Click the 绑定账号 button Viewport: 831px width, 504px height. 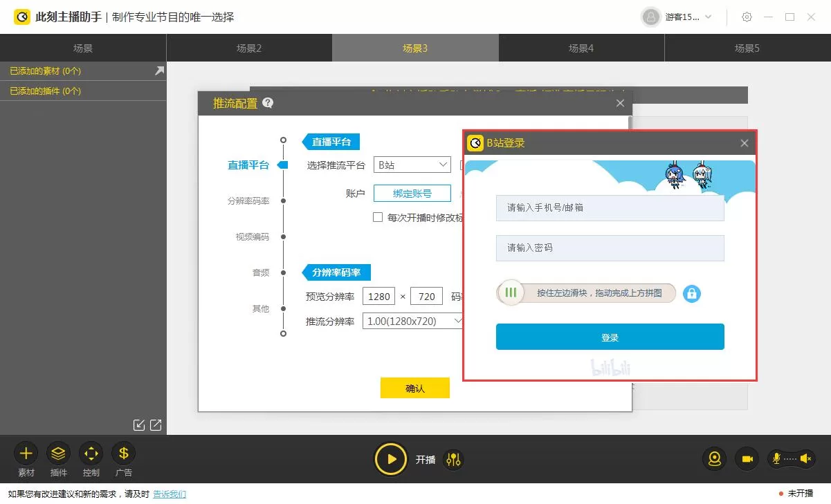(412, 194)
